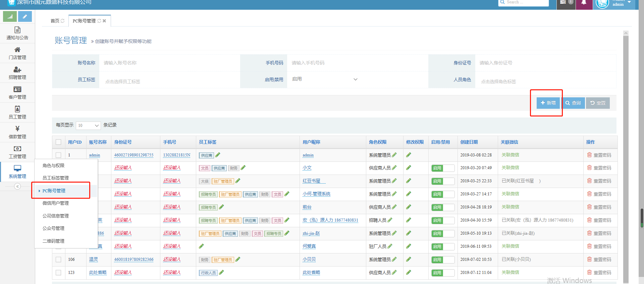Open the admin user menu dropdown arrow
This screenshot has width=644, height=284.
tap(629, 2)
